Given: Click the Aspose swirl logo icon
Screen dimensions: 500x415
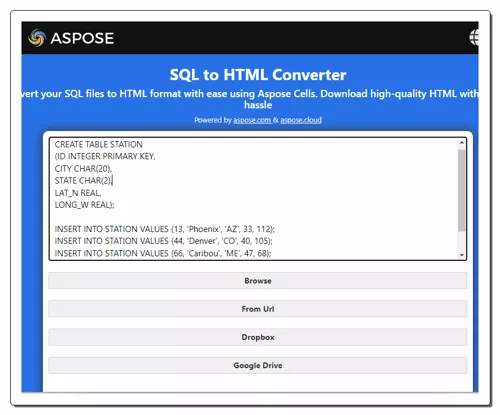Looking at the screenshot, I should click(37, 38).
